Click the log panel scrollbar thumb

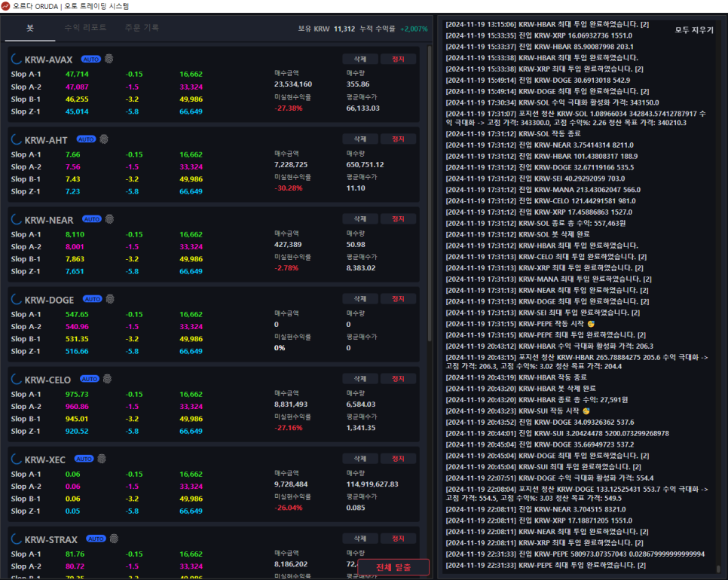[718, 569]
